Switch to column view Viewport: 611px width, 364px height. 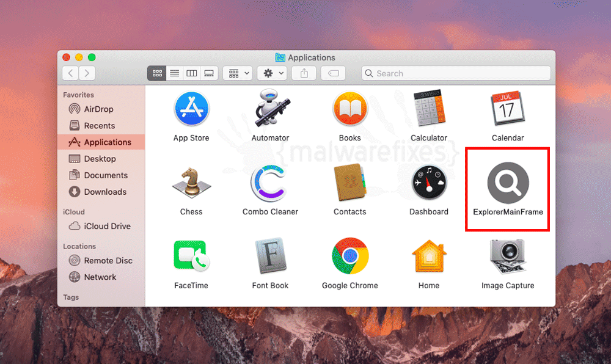[192, 73]
